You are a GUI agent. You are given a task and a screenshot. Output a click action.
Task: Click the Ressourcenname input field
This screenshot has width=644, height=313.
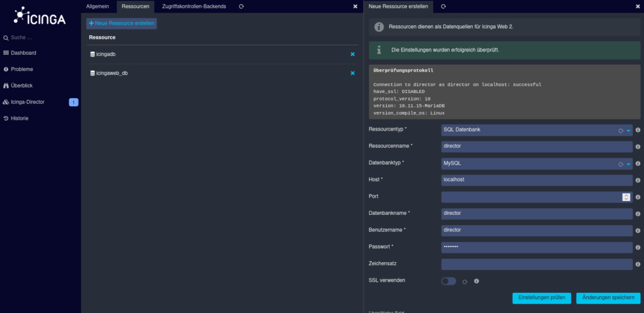[x=537, y=147]
